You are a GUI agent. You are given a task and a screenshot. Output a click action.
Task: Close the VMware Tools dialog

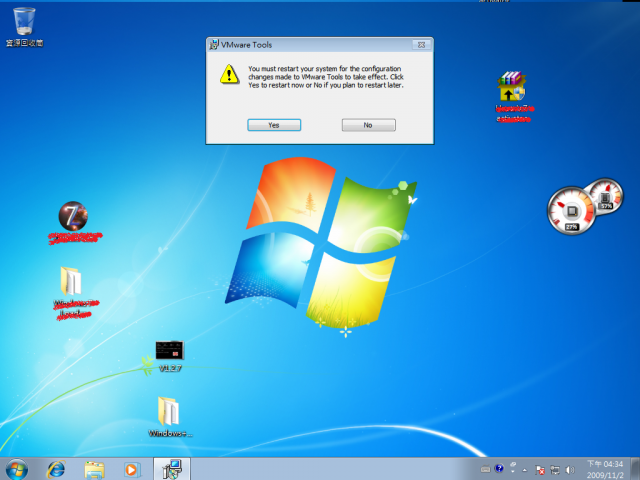point(421,44)
